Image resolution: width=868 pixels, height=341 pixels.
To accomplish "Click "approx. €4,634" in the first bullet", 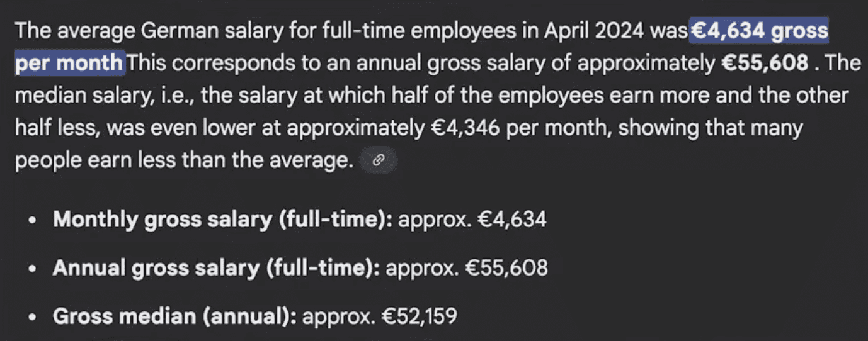I will pyautogui.click(x=472, y=220).
